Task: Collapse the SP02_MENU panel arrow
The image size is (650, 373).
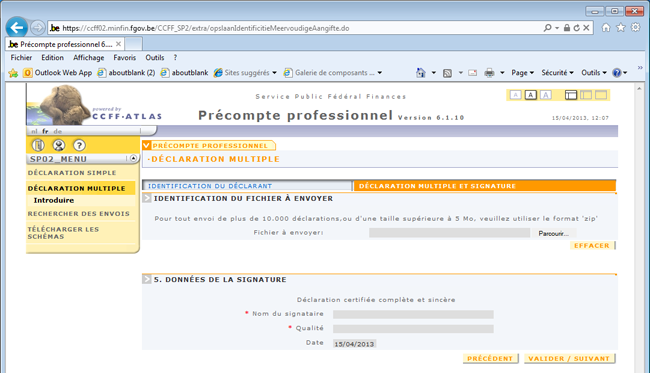Action: pos(133,158)
